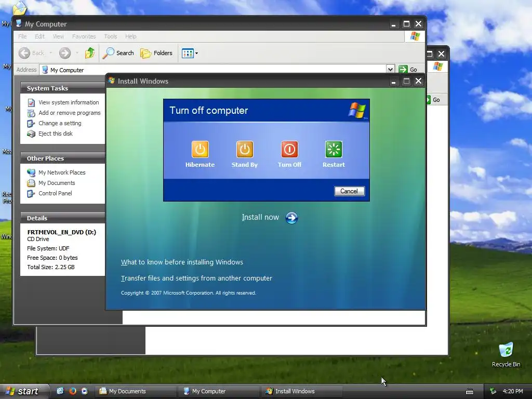Cancel the Turn off computer dialog

[349, 191]
